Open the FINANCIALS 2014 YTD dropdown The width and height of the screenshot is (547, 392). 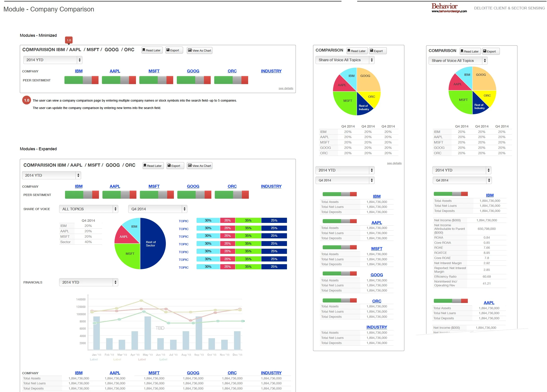89,282
